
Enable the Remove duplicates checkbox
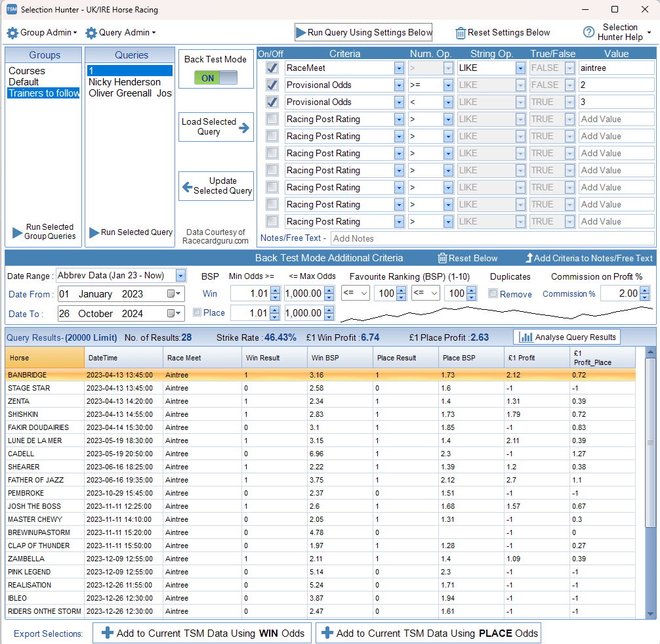493,294
